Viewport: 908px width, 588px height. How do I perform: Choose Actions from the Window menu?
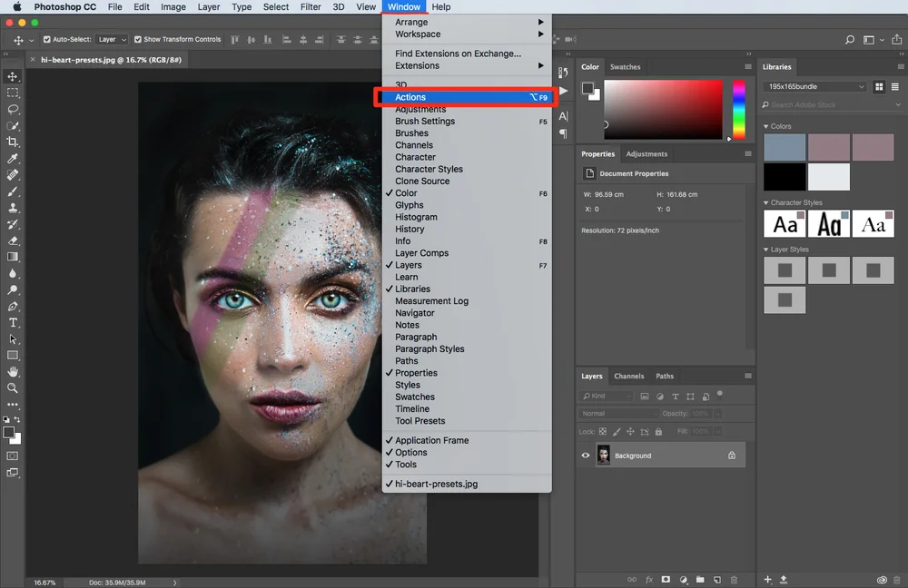pos(467,97)
